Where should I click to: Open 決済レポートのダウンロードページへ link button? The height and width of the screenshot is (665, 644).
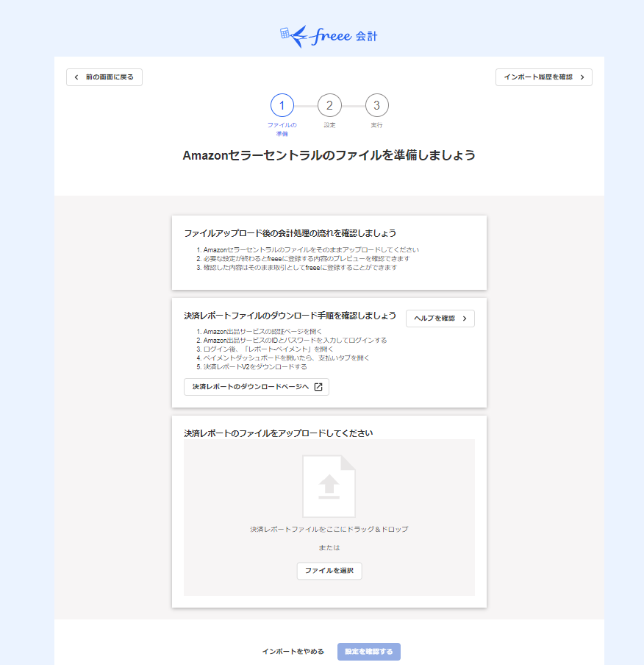tap(257, 387)
